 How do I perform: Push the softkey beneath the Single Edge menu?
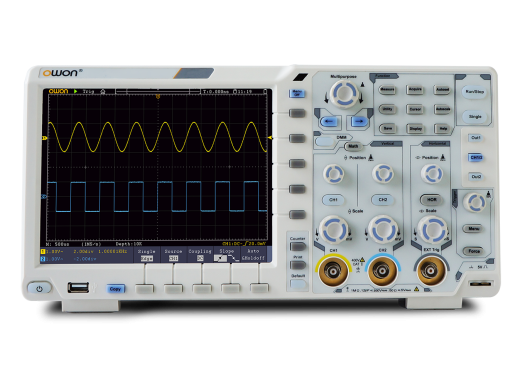click(145, 289)
